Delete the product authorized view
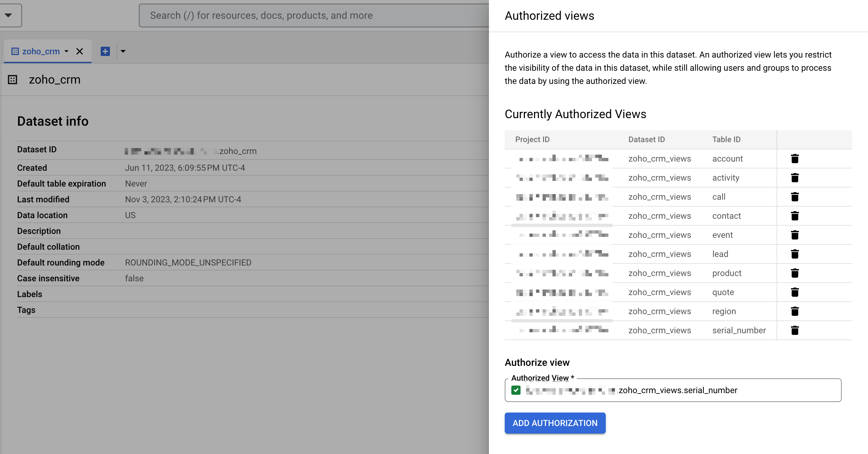 click(795, 273)
